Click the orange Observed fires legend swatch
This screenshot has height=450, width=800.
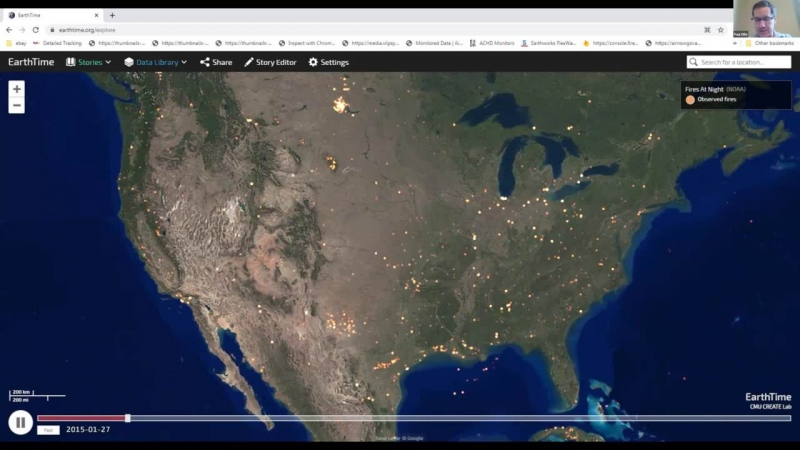690,100
